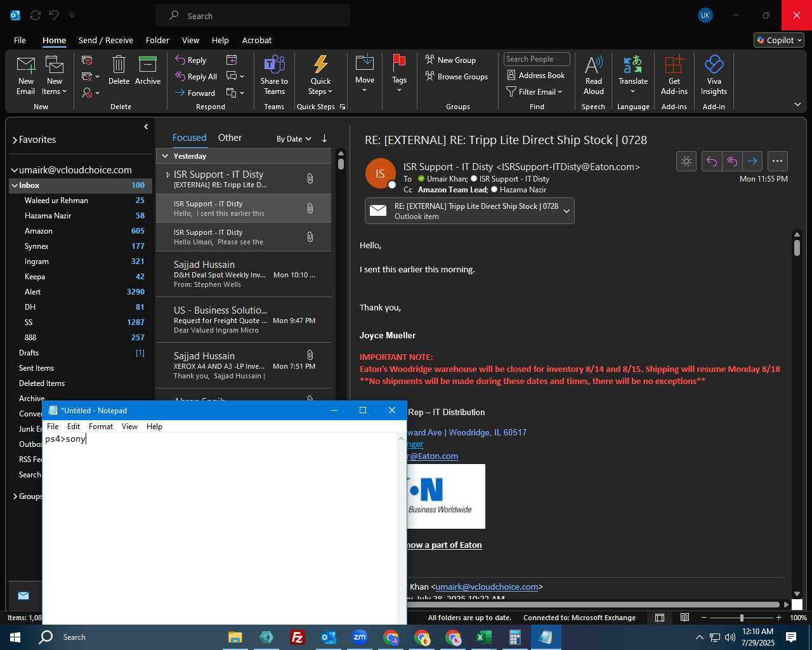Open Format menu in Notepad
This screenshot has width=812, height=650.
(x=101, y=427)
